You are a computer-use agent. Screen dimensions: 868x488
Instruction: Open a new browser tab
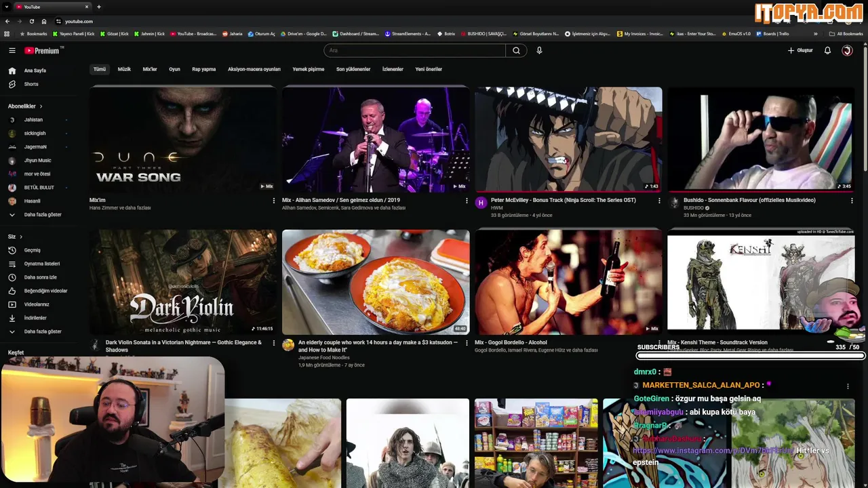point(99,7)
